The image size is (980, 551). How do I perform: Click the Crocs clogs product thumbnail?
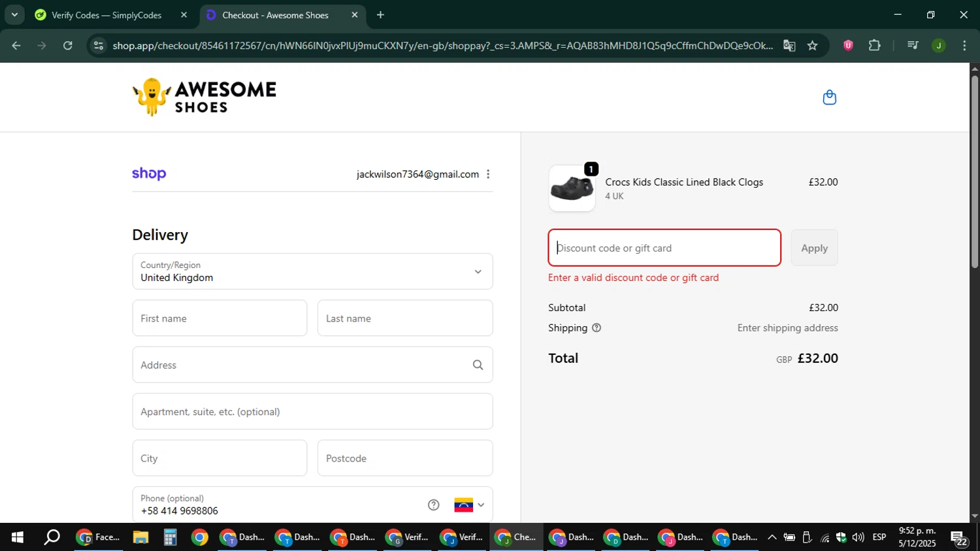(572, 188)
